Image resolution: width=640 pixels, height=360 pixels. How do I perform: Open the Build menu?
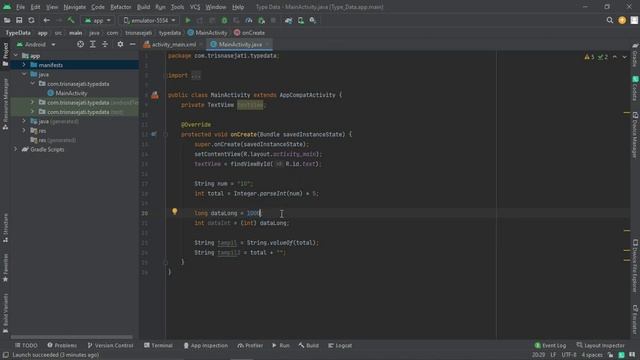(143, 7)
